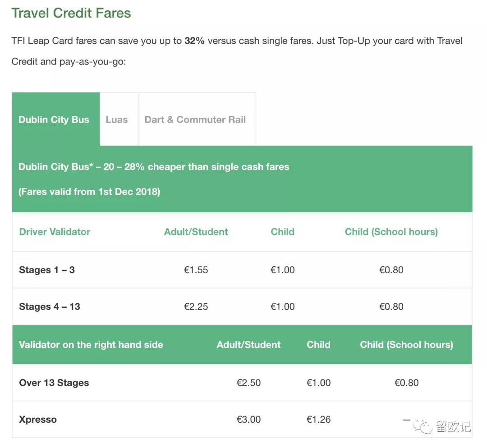Screen dimensions: 487x448
Task: Click the Validator on the right hand side header
Action: click(x=91, y=345)
